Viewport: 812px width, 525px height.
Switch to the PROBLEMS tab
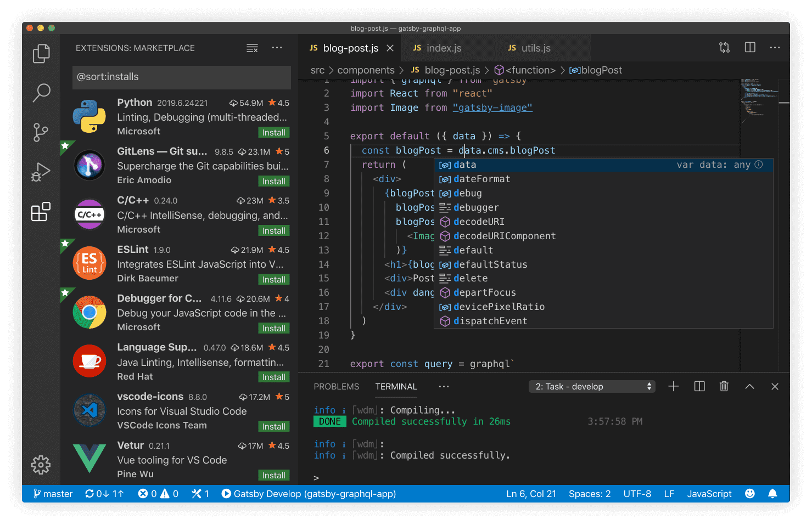336,386
